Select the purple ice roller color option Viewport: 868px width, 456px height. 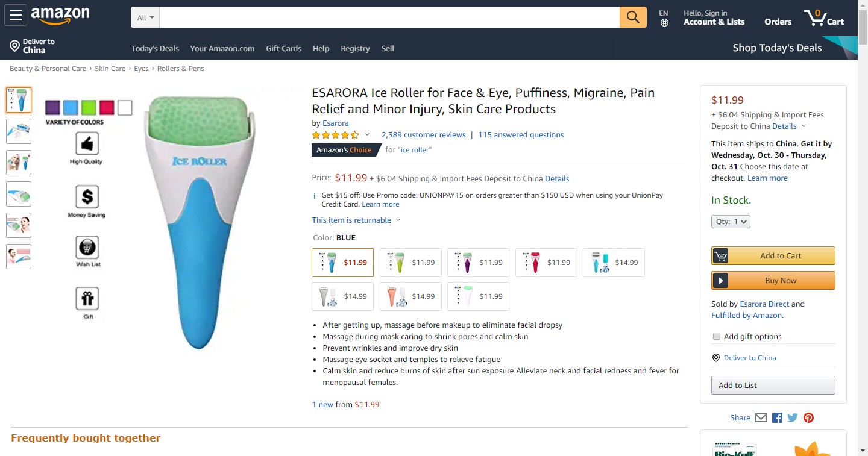click(x=478, y=263)
